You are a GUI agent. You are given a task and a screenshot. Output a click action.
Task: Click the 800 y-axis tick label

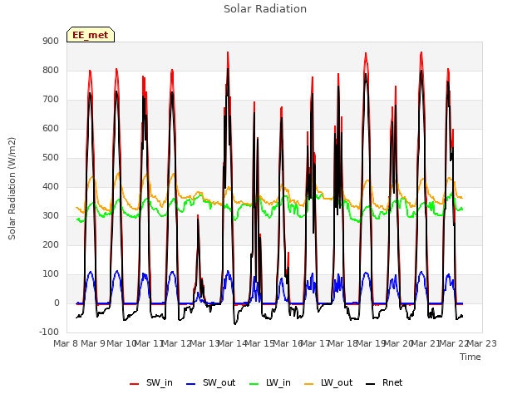coord(51,70)
